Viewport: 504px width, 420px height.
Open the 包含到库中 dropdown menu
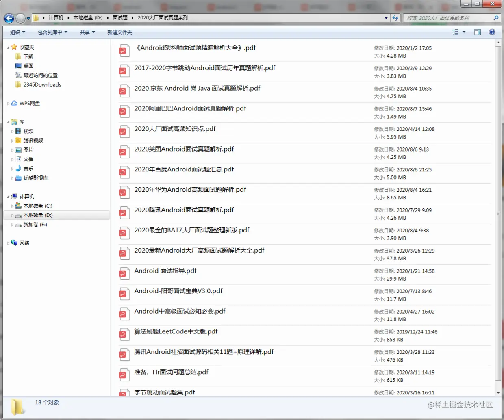52,32
